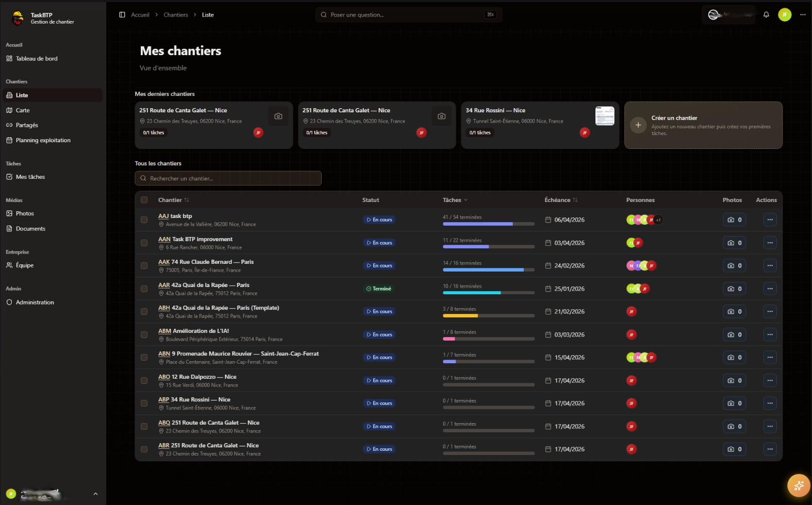This screenshot has width=812, height=505.
Task: Open Administration in sidebar
Action: pos(53,302)
